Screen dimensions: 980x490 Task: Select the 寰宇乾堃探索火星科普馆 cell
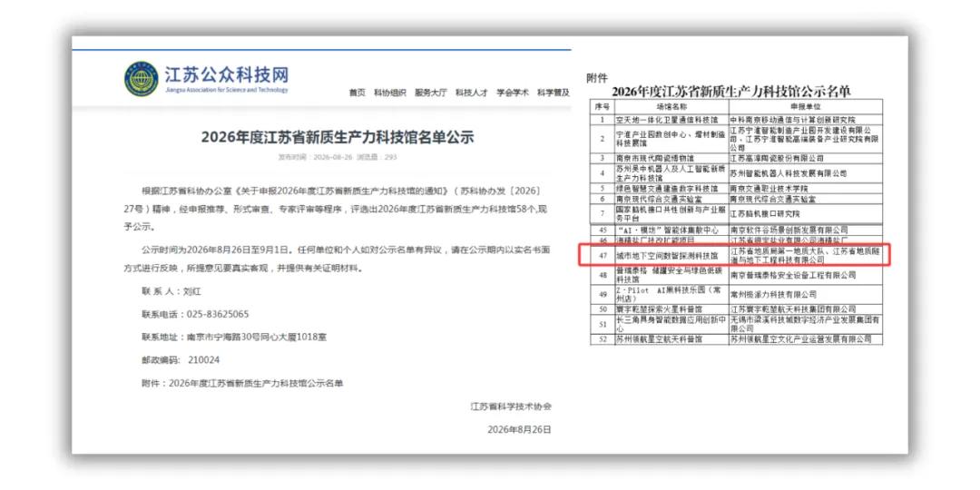[x=671, y=309]
